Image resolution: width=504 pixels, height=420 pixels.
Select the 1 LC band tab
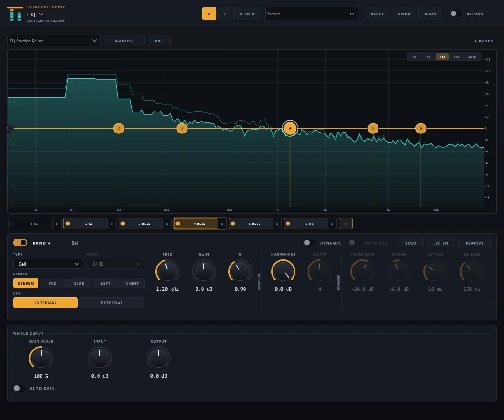pyautogui.click(x=34, y=224)
